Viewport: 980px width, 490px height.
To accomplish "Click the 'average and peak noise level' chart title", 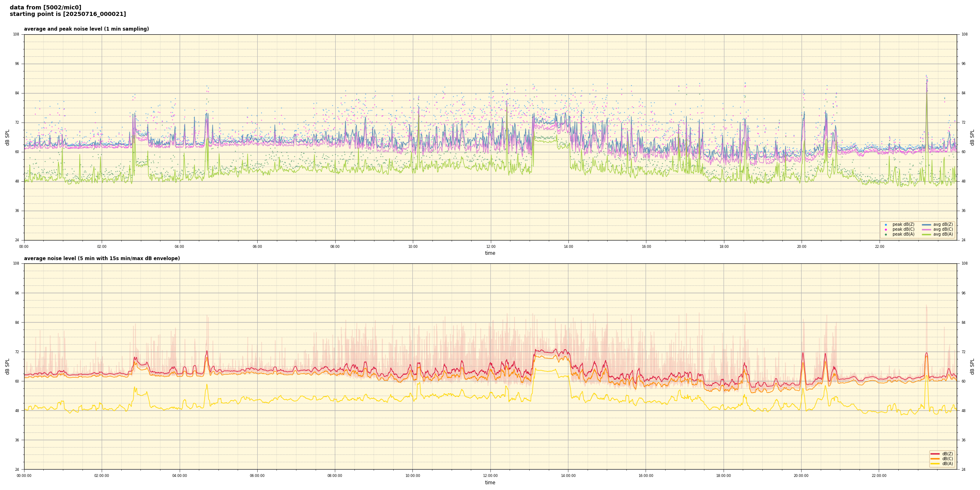I will 86,29.
